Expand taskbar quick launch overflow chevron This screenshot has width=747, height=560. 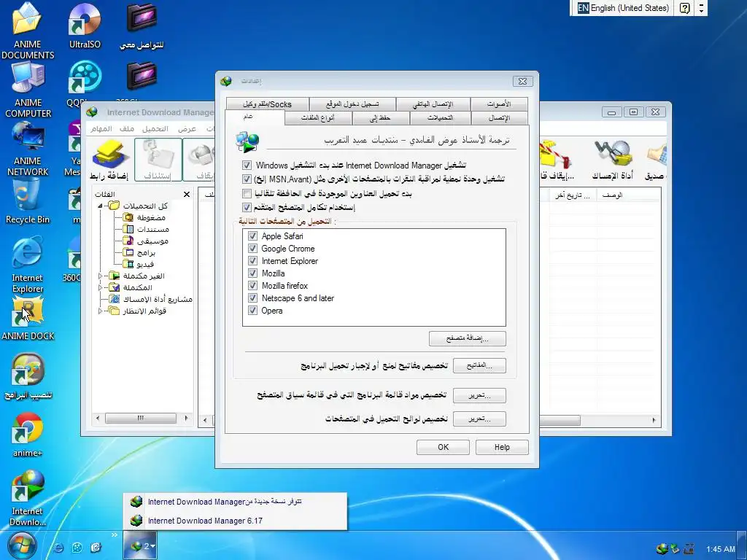[115, 534]
